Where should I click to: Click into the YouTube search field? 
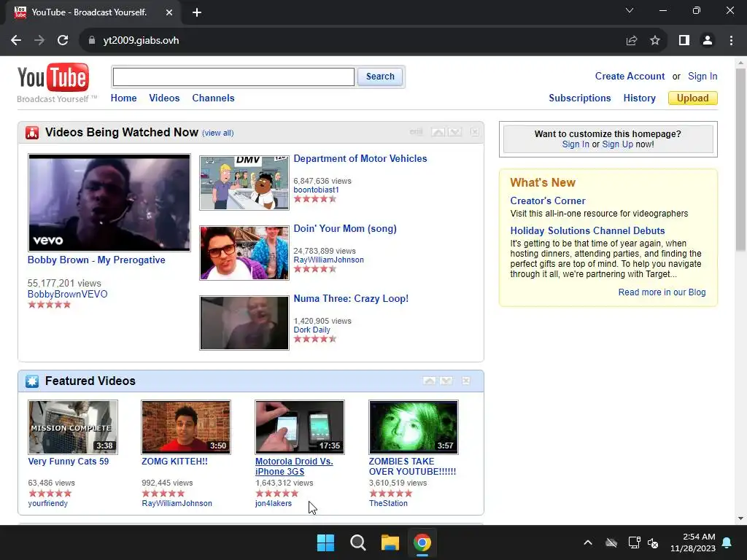233,77
